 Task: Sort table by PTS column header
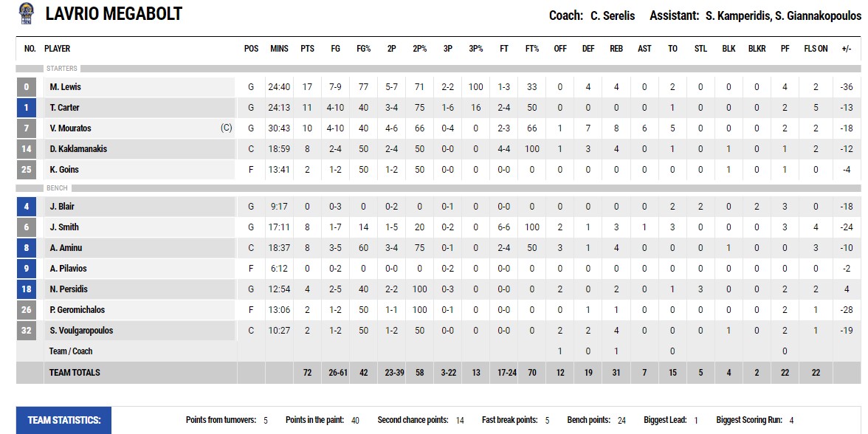(307, 49)
